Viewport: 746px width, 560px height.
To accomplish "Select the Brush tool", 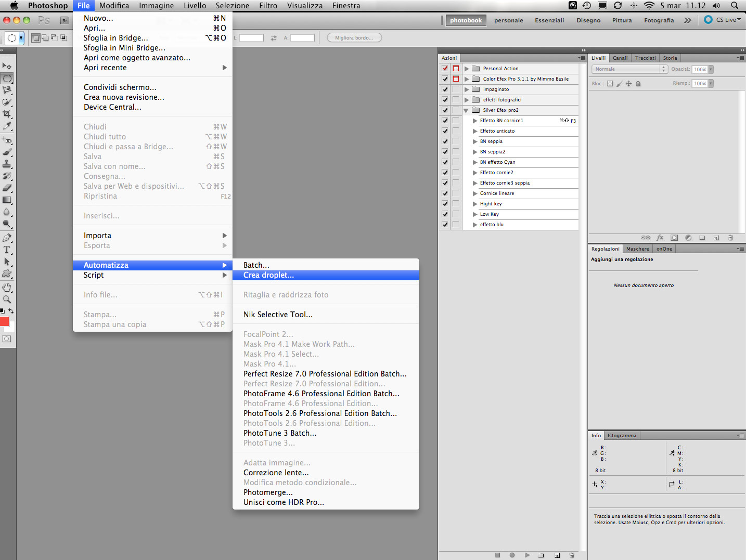I will [7, 152].
